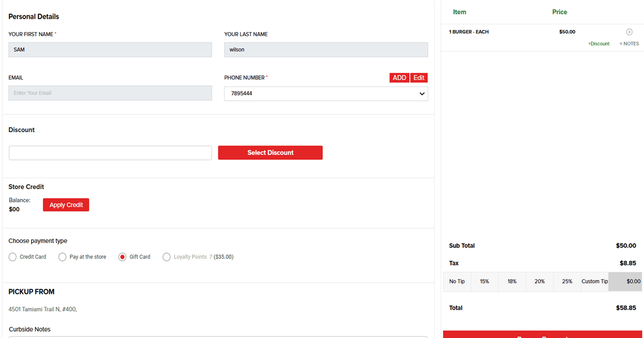
Task: Click the Email input field
Action: 110,93
